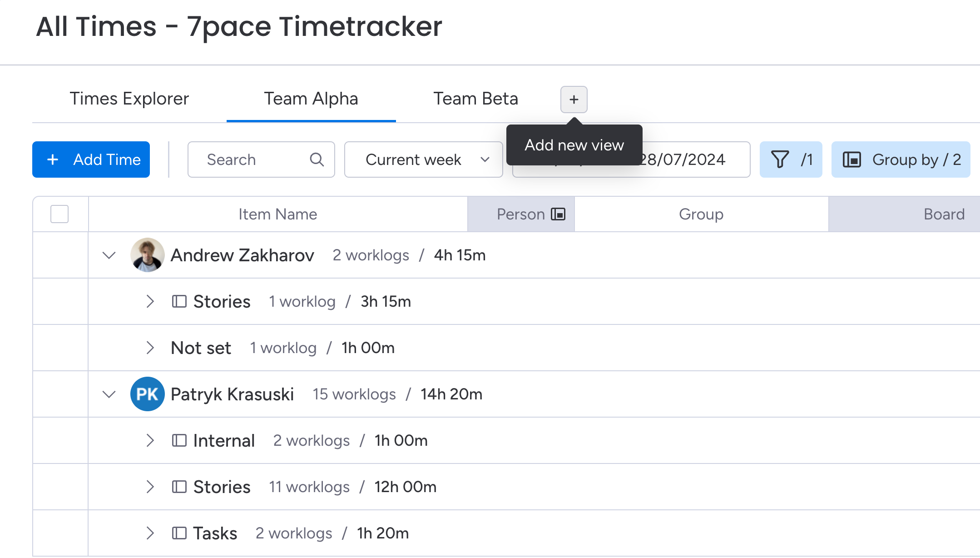Click the 4h 15m total
Screen dimensions: 980x558
460,255
